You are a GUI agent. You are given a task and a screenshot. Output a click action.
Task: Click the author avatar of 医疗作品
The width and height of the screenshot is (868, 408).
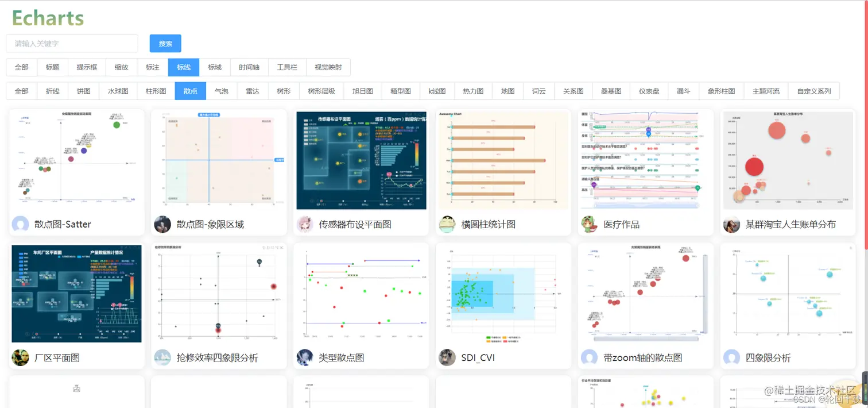click(x=589, y=224)
